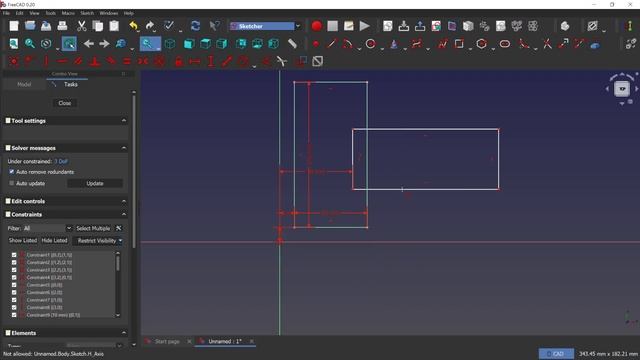Click the Copy icon
This screenshot has height=360, width=640.
pyautogui.click(x=98, y=26)
